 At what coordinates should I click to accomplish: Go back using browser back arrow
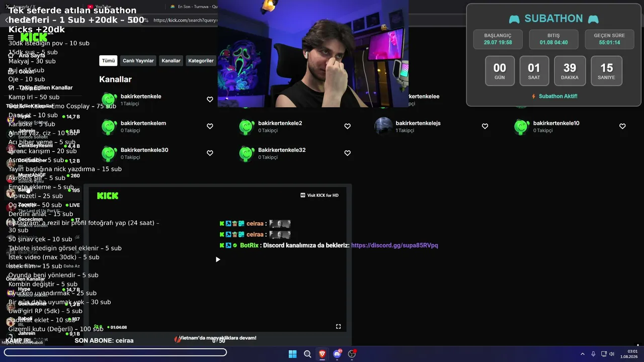tap(7, 20)
